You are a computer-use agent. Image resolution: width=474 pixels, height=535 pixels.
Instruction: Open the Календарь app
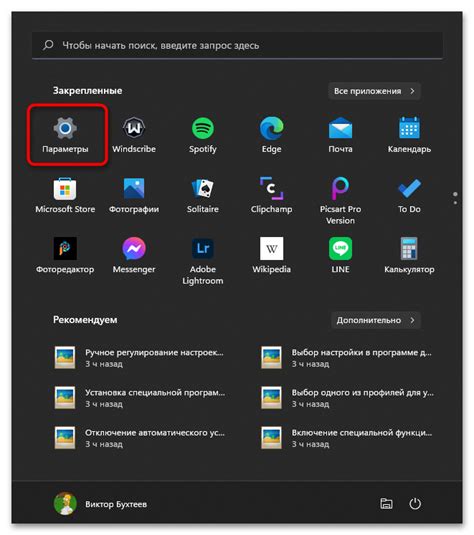pyautogui.click(x=409, y=135)
